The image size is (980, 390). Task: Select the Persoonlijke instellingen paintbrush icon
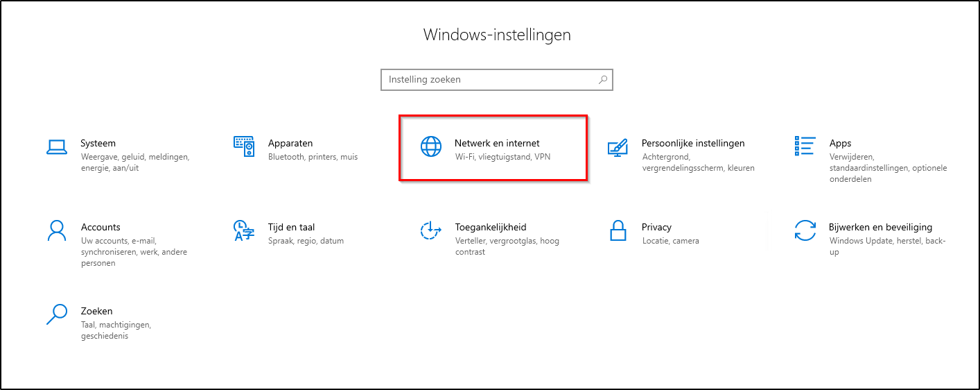(618, 146)
